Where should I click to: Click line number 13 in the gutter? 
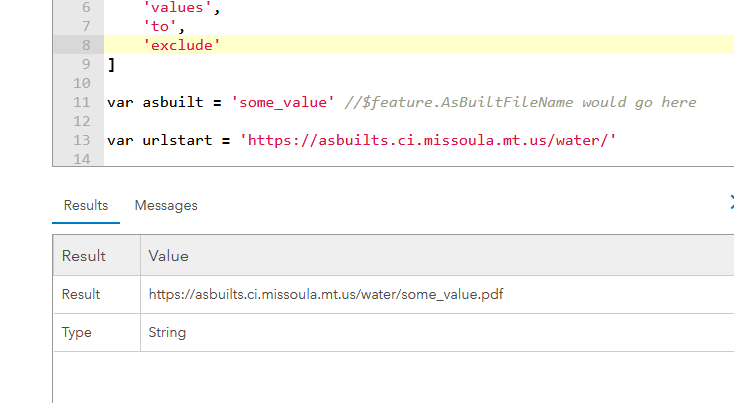[82, 140]
